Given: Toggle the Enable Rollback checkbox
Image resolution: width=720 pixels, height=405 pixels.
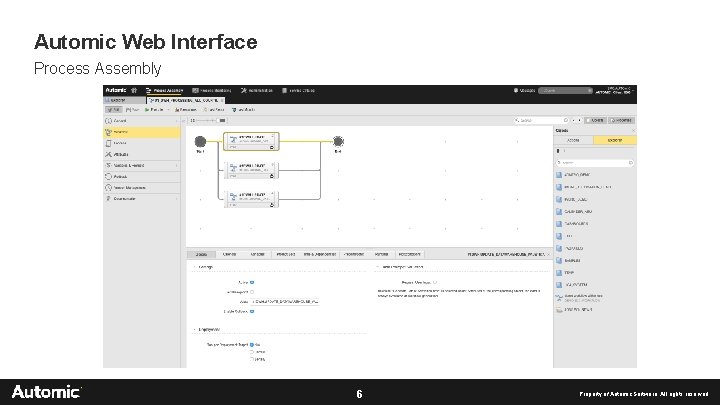Looking at the screenshot, I should (x=252, y=311).
